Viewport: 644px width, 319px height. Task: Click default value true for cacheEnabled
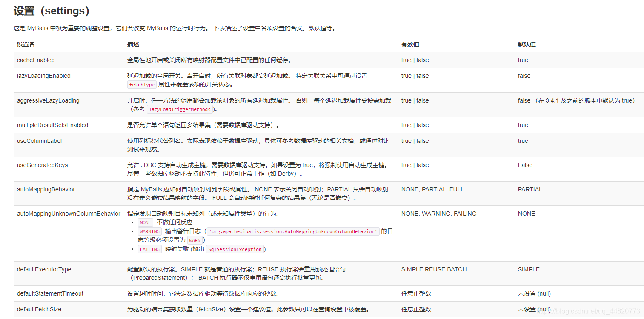[x=523, y=60]
